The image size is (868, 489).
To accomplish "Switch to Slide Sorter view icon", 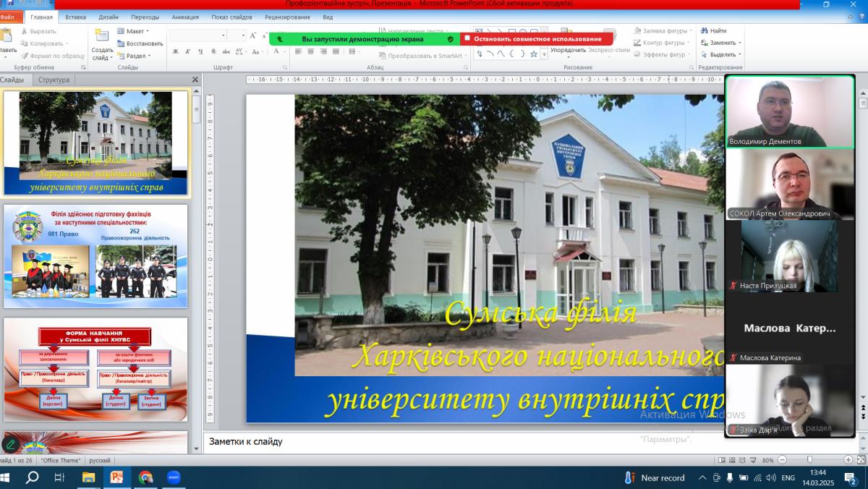I will 733,460.
